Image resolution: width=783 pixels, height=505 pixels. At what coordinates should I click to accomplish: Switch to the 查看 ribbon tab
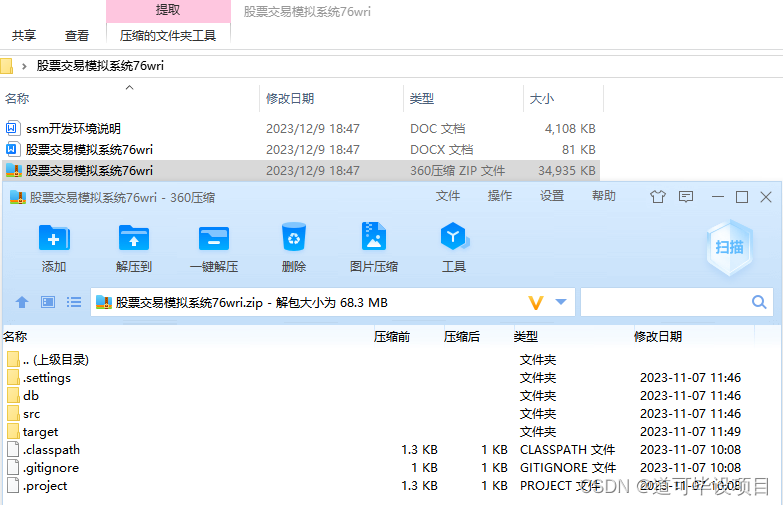tap(77, 35)
